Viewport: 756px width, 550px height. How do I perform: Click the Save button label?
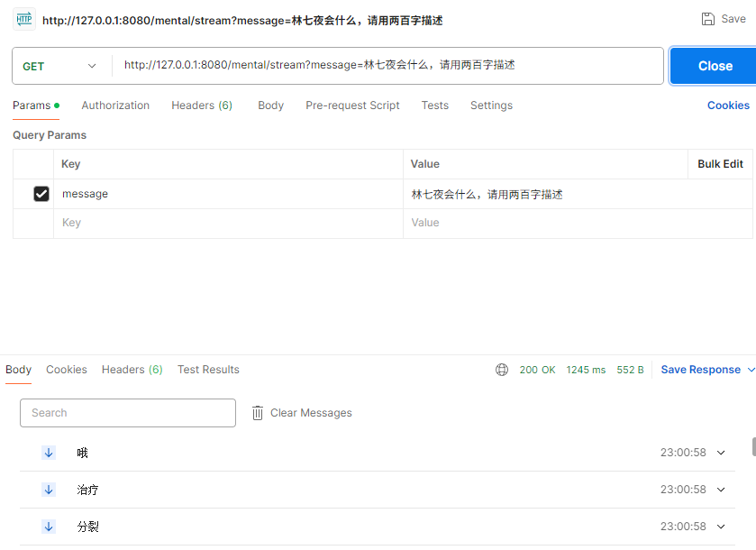(733, 19)
